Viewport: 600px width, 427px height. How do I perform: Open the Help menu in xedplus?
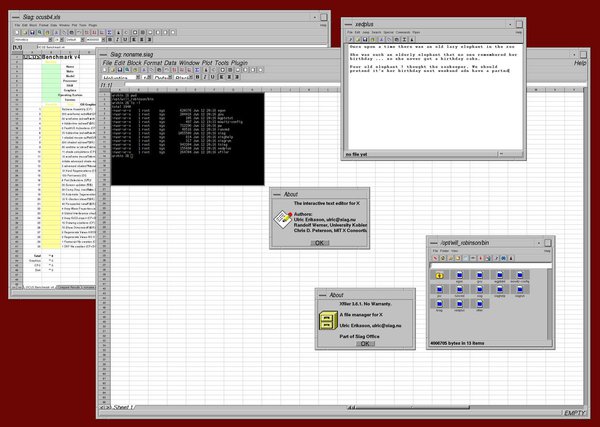point(519,32)
